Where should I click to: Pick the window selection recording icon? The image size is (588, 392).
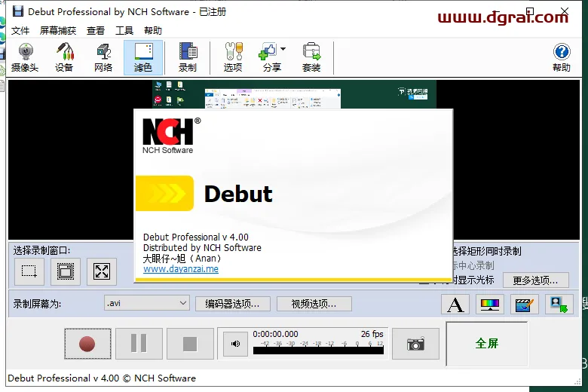66,271
